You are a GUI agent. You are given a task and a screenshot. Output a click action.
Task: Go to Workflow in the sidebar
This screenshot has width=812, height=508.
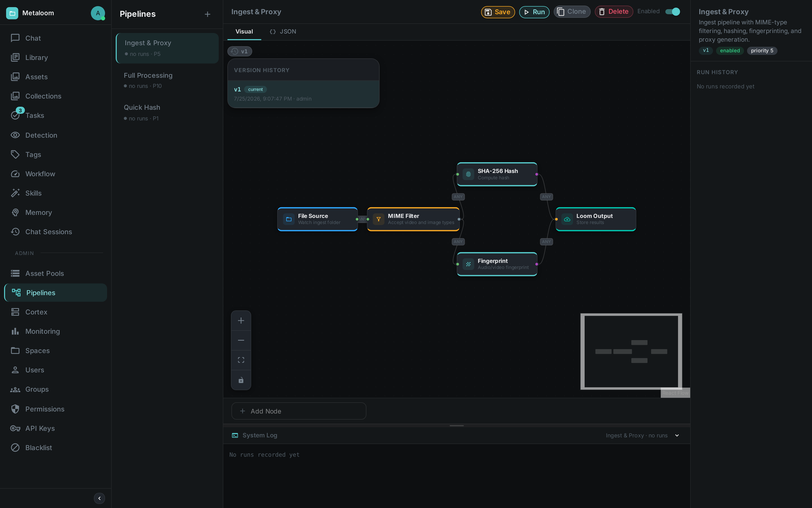click(x=55, y=174)
